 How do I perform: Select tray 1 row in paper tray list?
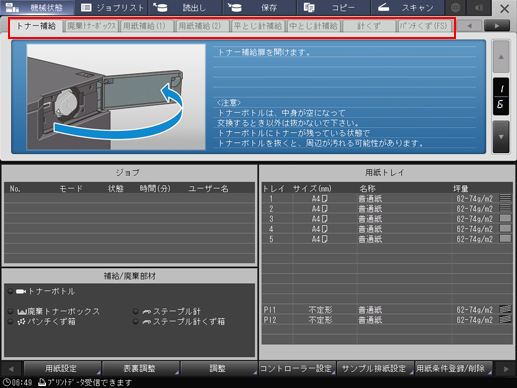387,199
